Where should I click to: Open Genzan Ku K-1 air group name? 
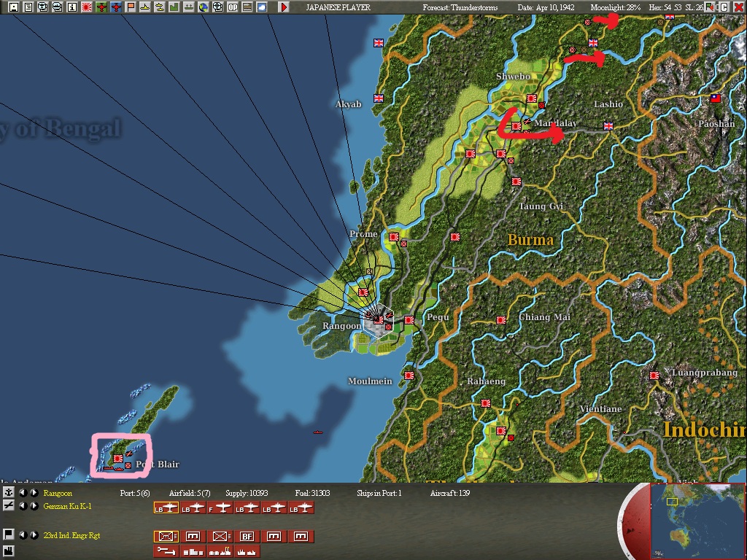(x=67, y=506)
